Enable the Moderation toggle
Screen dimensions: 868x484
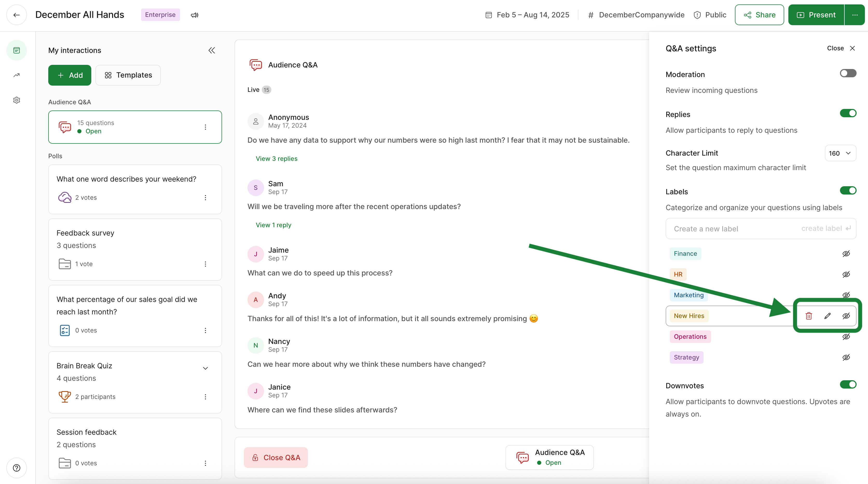click(x=848, y=73)
